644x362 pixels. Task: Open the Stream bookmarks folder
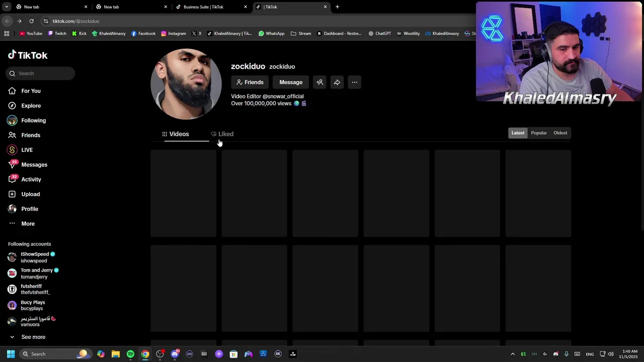pos(301,34)
